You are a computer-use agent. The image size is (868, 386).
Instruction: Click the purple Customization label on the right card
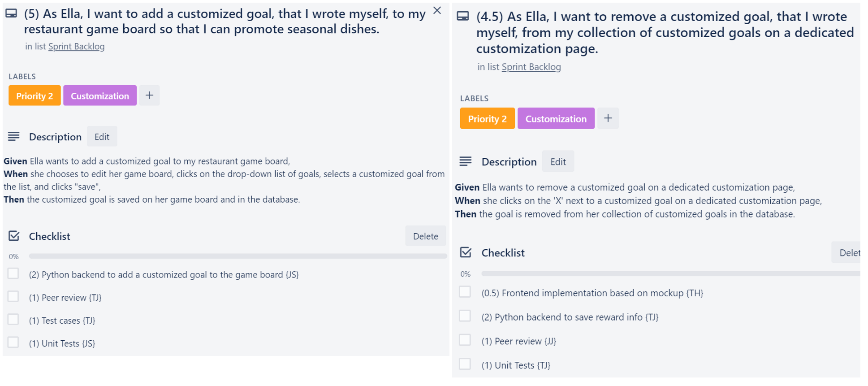(x=556, y=119)
